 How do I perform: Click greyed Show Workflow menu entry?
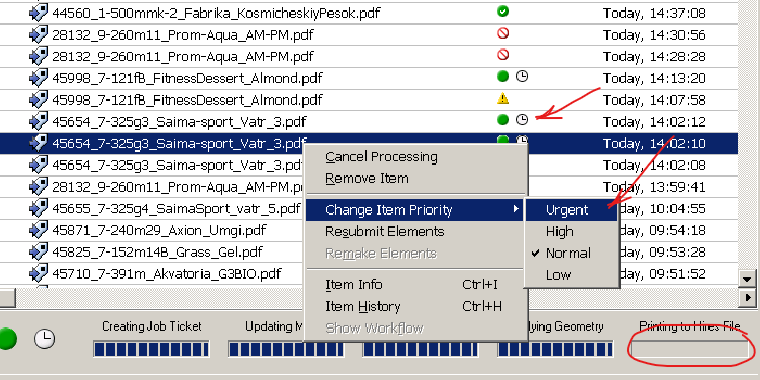pyautogui.click(x=374, y=328)
